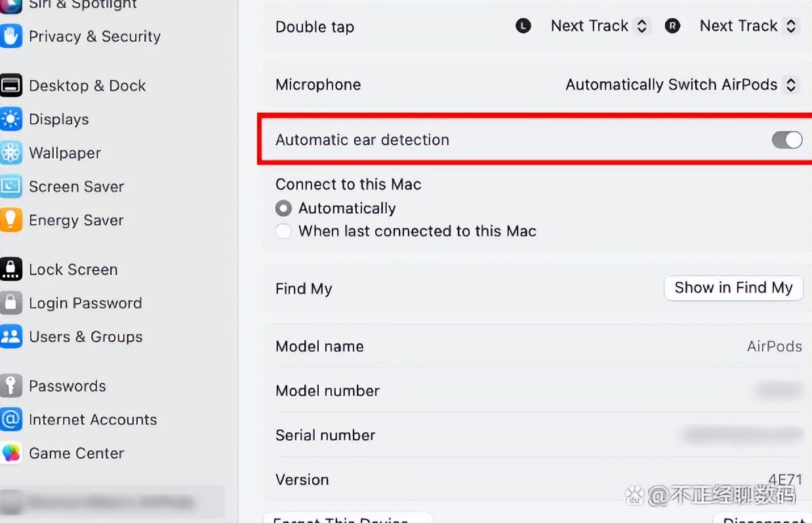Open Displays via its sun icon
The height and width of the screenshot is (523, 812).
[10, 119]
